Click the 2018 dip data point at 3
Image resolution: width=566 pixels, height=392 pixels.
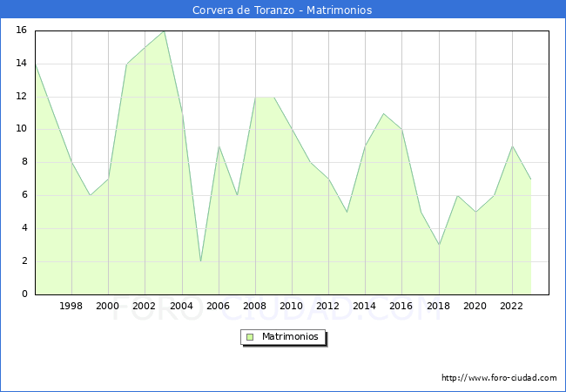coord(439,245)
